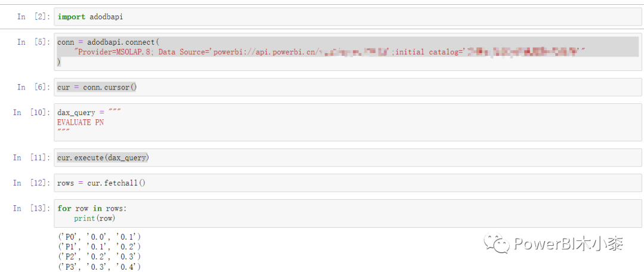Screen dimensions: 644x272
Task: Click the In [12] prompt label
Action: tap(32, 183)
